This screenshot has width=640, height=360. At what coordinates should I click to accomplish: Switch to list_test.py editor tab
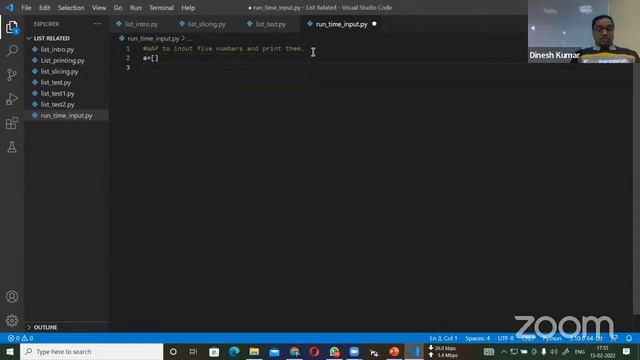tap(270, 24)
